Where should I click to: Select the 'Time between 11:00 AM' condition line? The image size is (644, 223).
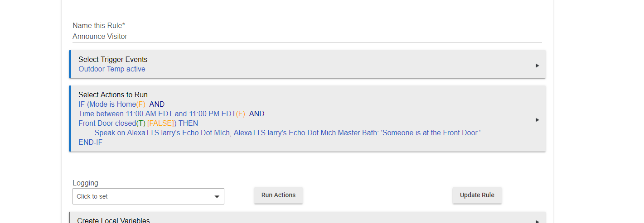(x=171, y=114)
